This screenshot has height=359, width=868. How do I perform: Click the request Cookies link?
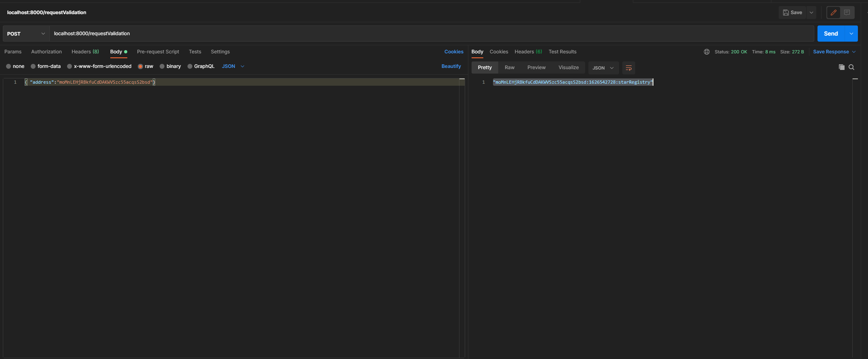tap(454, 52)
